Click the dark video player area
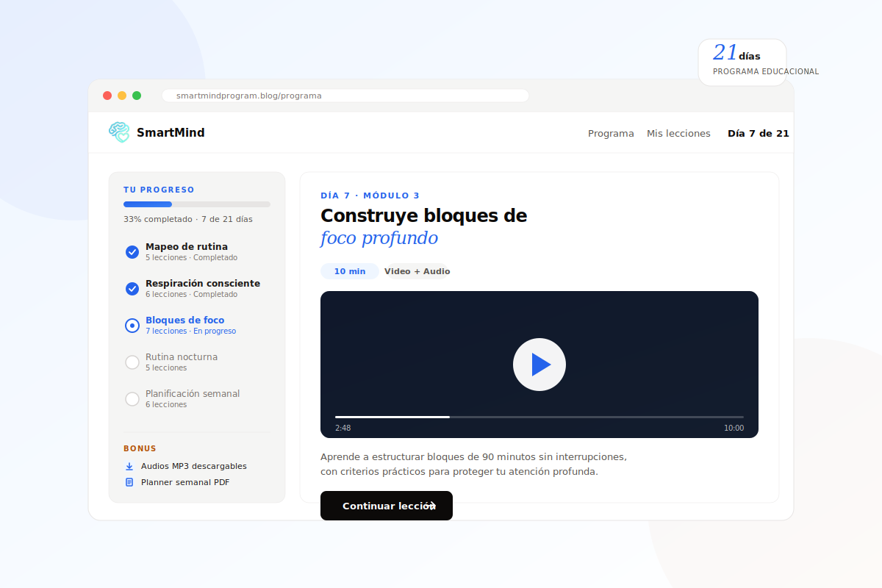 (x=539, y=365)
